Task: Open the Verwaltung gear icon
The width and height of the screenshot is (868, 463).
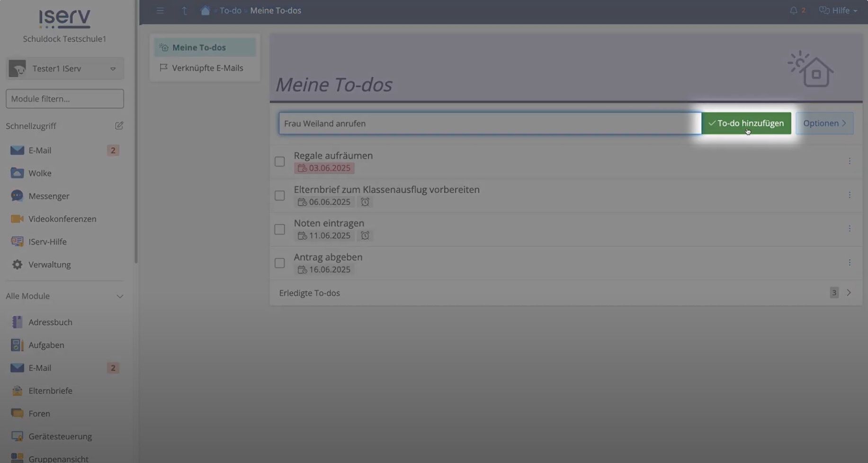Action: (x=17, y=264)
